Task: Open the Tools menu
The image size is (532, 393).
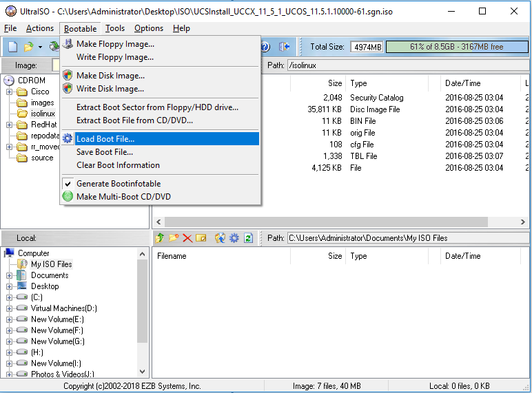Action: [114, 28]
